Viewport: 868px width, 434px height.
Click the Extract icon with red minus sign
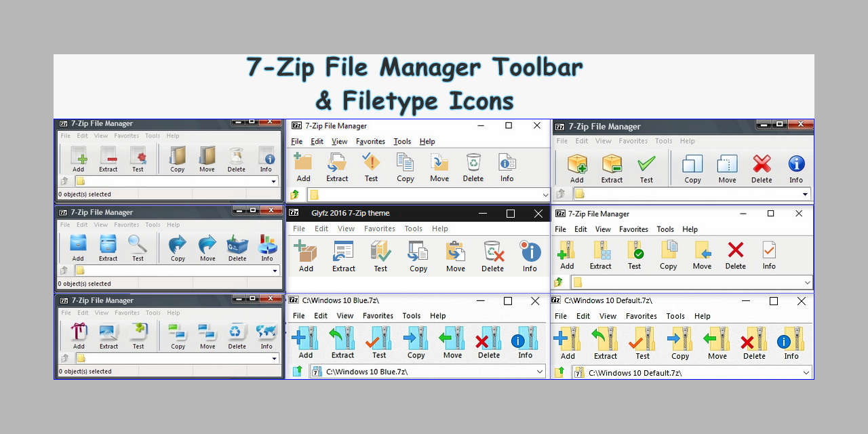pos(108,155)
